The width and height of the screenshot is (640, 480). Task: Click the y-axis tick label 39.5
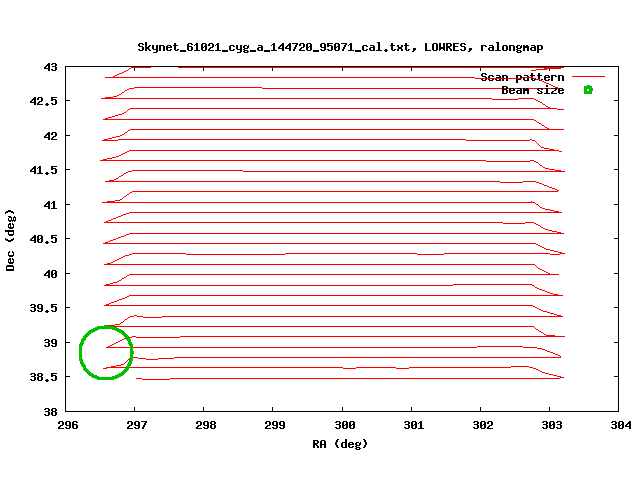tap(44, 308)
